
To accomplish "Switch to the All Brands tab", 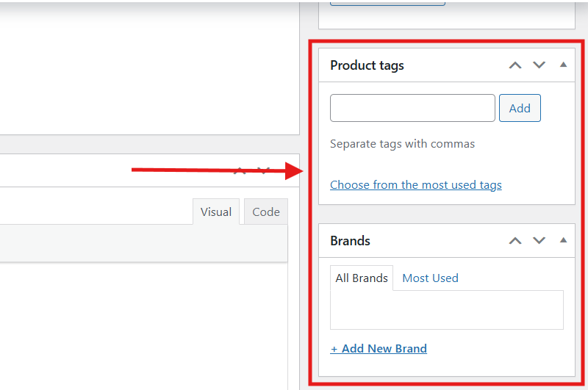I will 362,278.
